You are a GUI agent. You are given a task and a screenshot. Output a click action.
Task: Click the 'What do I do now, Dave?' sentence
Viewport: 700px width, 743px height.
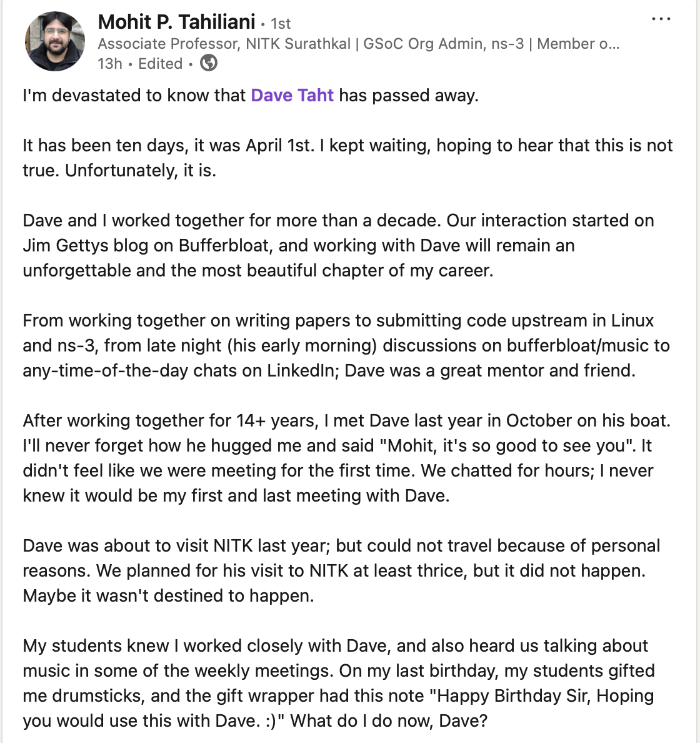389,720
